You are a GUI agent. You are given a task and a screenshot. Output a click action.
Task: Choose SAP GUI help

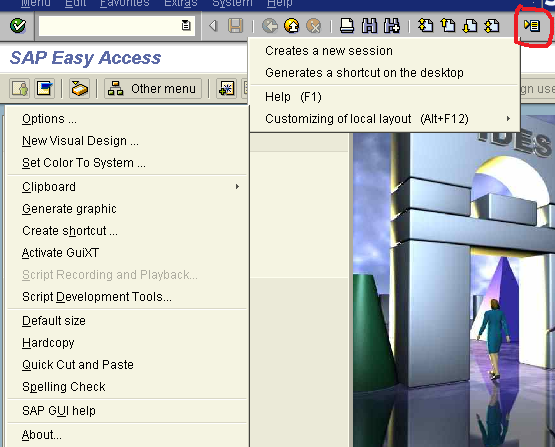[x=127, y=411]
